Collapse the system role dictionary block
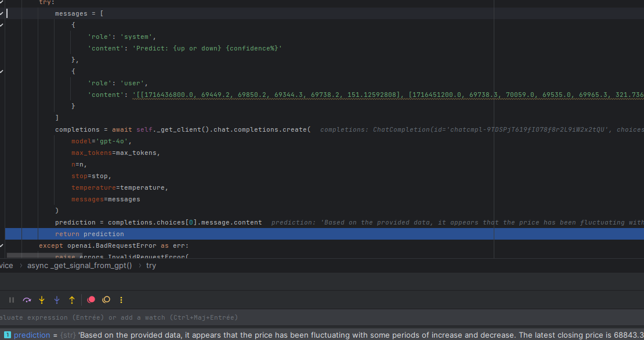 (2, 25)
